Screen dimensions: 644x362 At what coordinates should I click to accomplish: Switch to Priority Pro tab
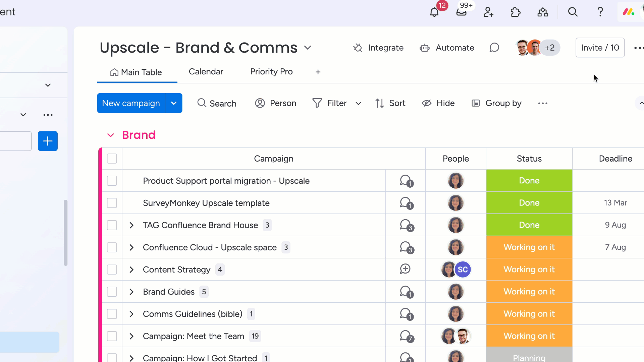tap(271, 71)
